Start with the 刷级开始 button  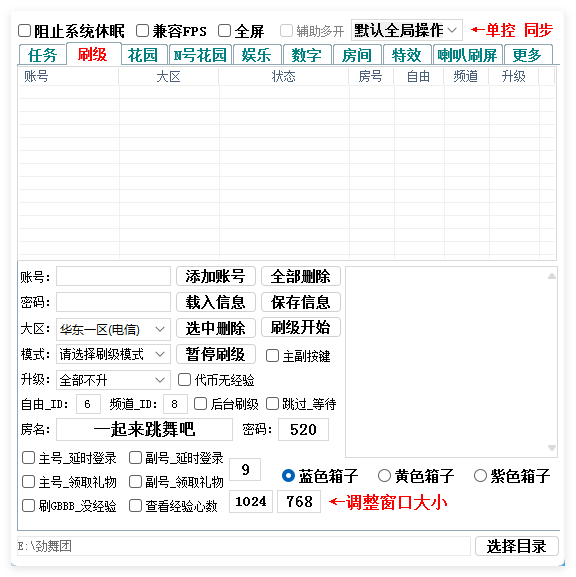coord(301,327)
